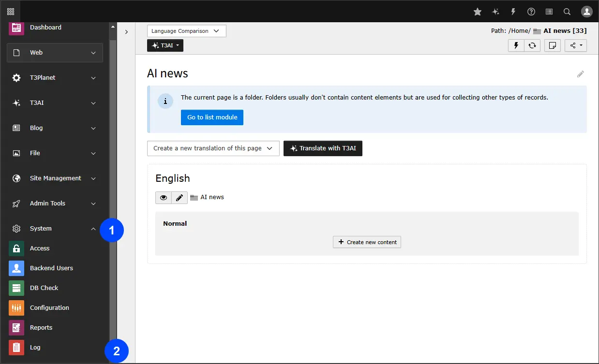Click the Normal column label
The height and width of the screenshot is (364, 599).
[x=175, y=223]
